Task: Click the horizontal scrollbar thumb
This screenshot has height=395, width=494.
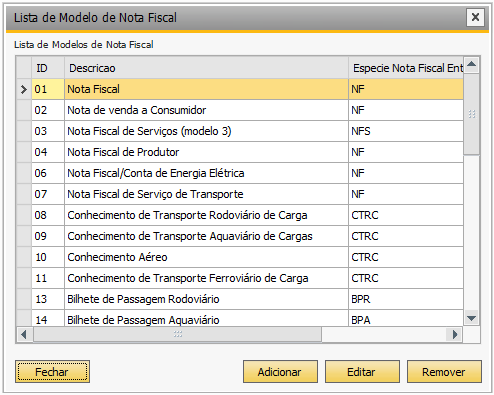Action: pyautogui.click(x=177, y=334)
